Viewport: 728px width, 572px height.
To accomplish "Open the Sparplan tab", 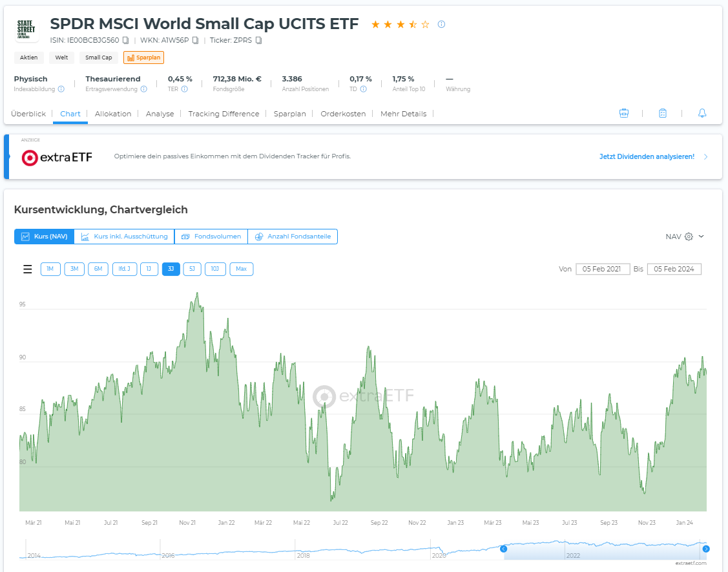I will (289, 114).
